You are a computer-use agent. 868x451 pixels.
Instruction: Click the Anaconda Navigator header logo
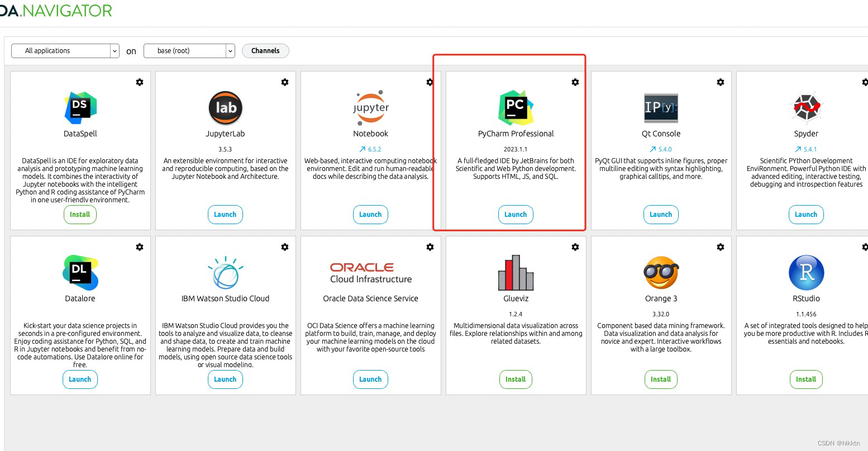[x=56, y=11]
